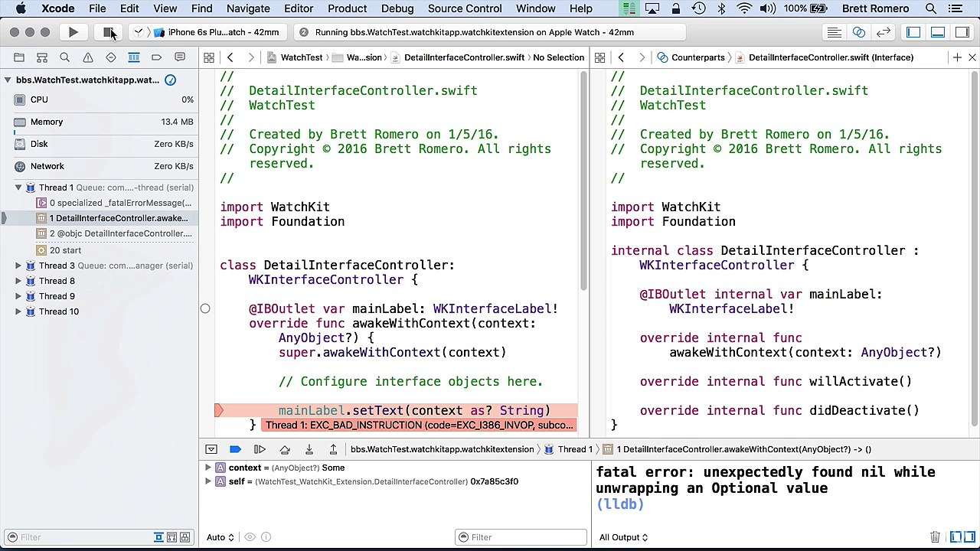Open the Auto variables scope dropdown
Image resolution: width=980 pixels, height=551 pixels.
pyautogui.click(x=220, y=537)
